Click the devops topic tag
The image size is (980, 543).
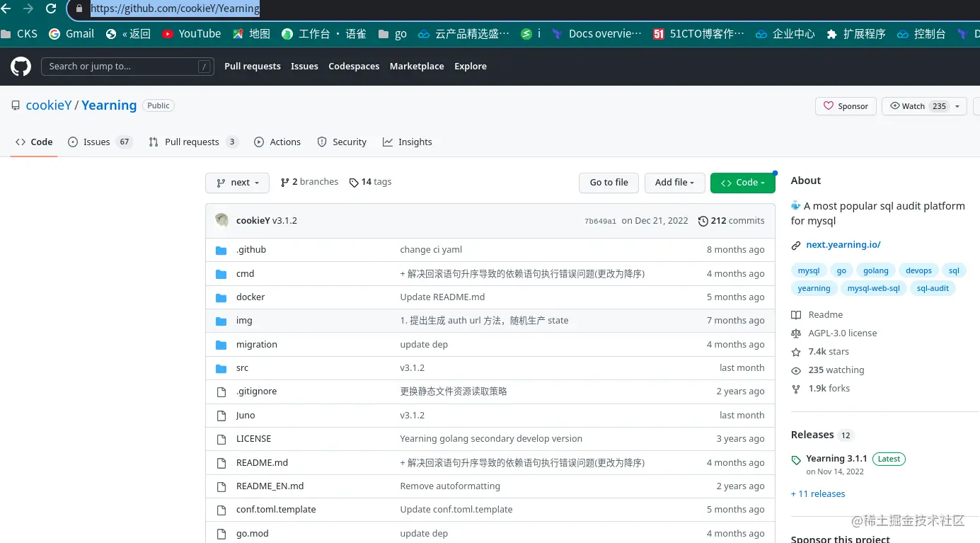pyautogui.click(x=918, y=271)
